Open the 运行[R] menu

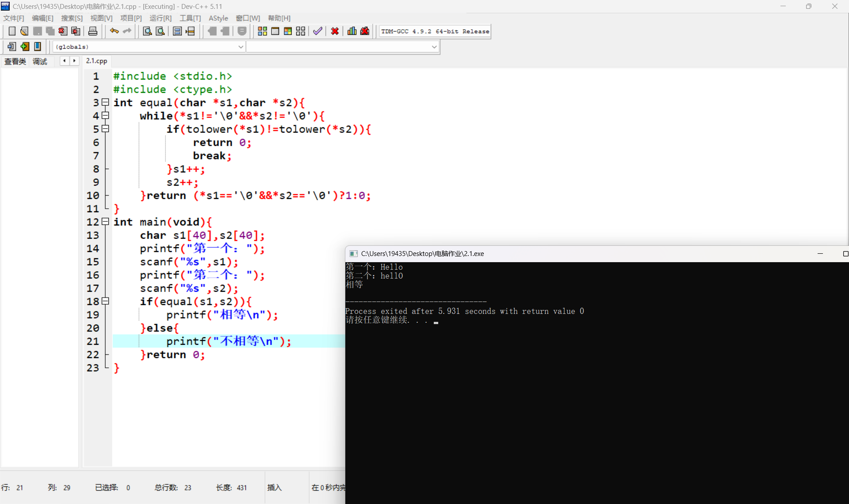(160, 18)
